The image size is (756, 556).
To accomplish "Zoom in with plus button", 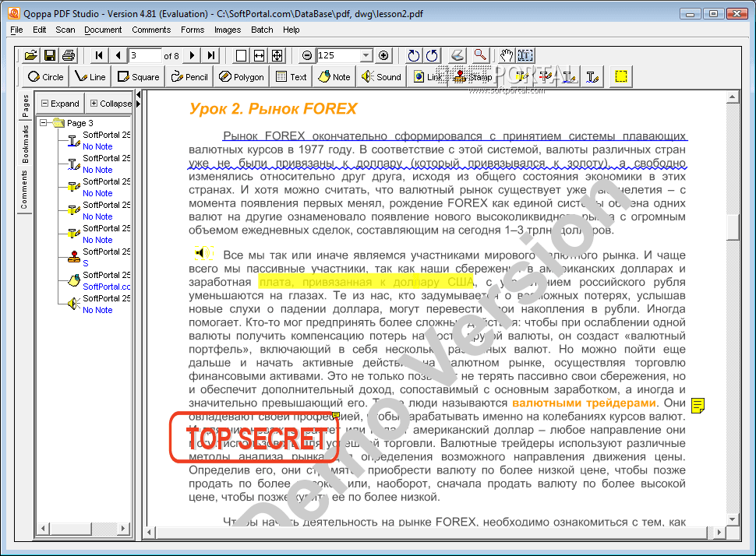I will coord(383,55).
